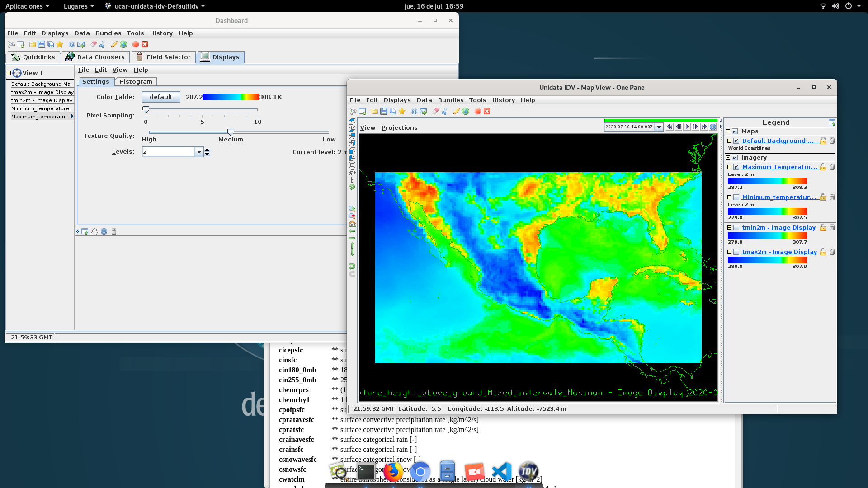Click the Texture Quality slider handle
Screen dimensions: 868x488
click(x=231, y=132)
